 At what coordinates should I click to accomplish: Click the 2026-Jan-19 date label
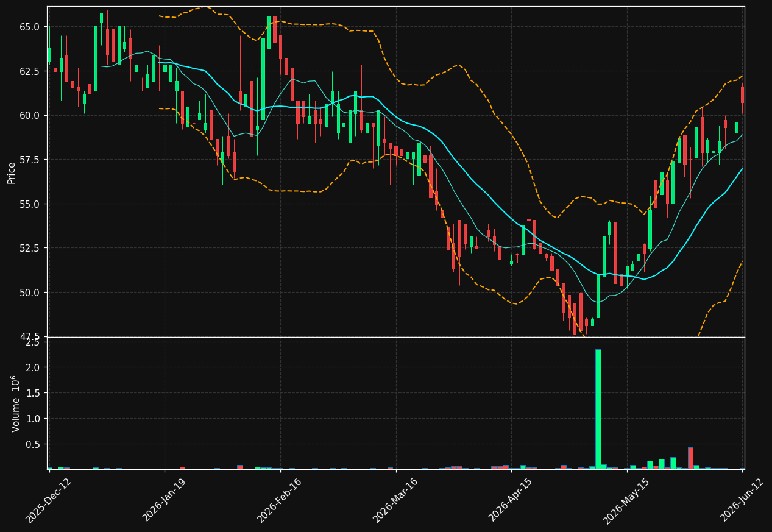point(164,500)
